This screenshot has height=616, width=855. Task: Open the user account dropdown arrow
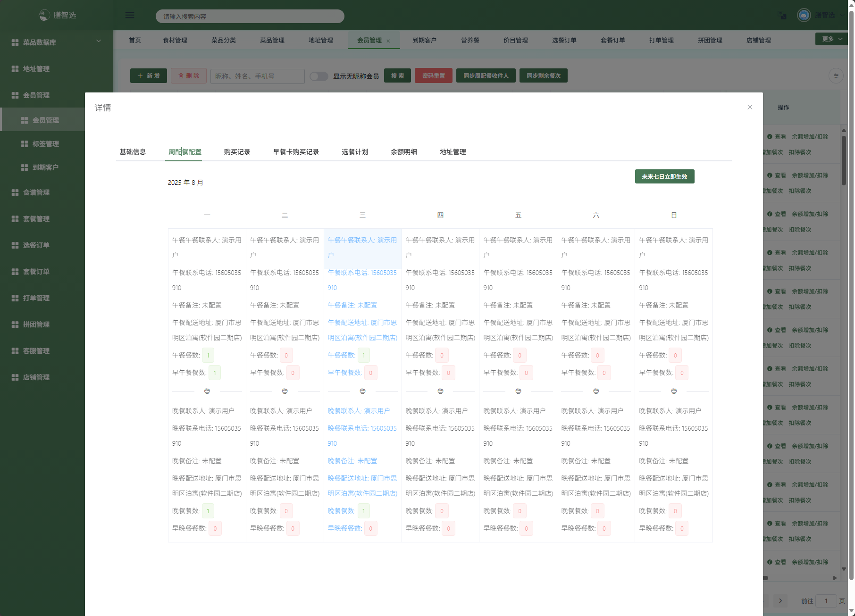tap(842, 15)
